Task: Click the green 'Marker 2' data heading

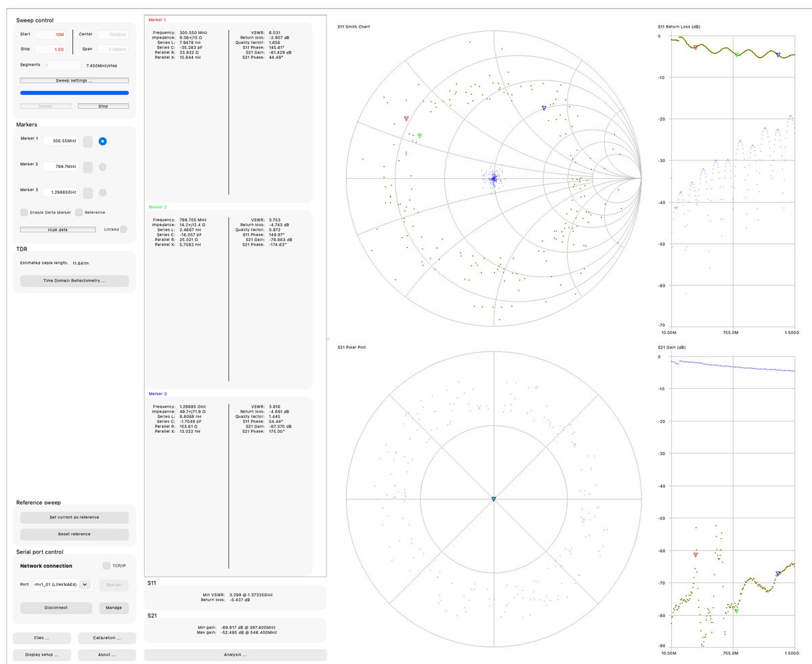Action: (x=157, y=207)
